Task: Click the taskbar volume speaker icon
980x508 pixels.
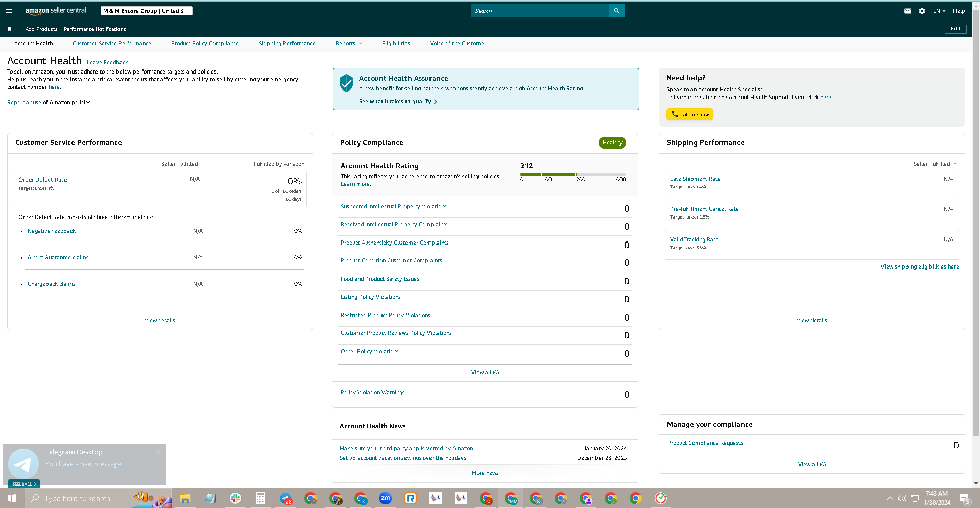Action: click(902, 498)
